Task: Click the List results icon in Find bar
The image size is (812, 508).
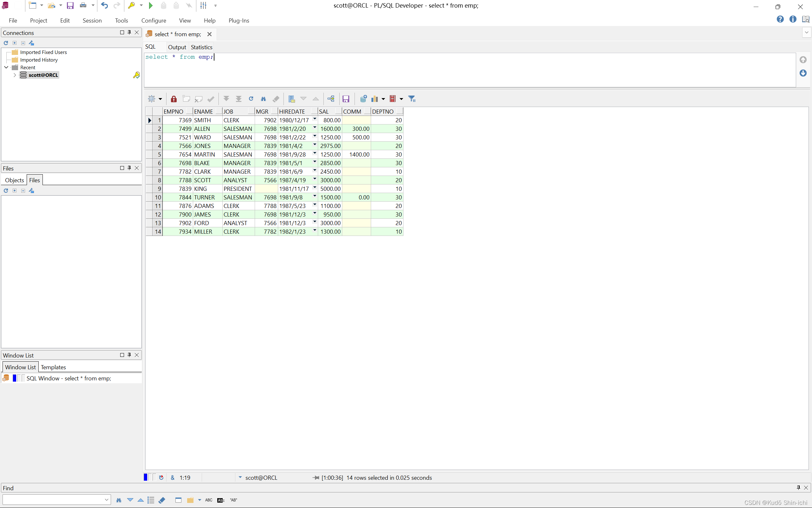Action: pyautogui.click(x=151, y=500)
